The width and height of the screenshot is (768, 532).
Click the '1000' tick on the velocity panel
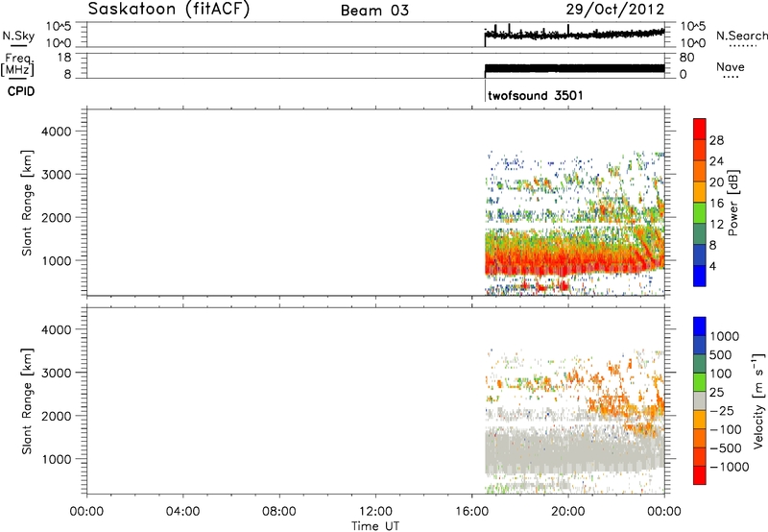(x=57, y=459)
